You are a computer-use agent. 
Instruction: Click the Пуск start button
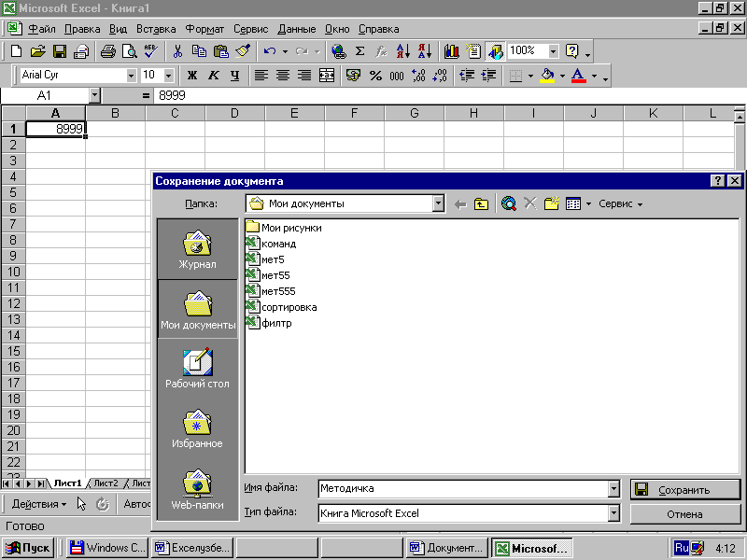[x=28, y=548]
